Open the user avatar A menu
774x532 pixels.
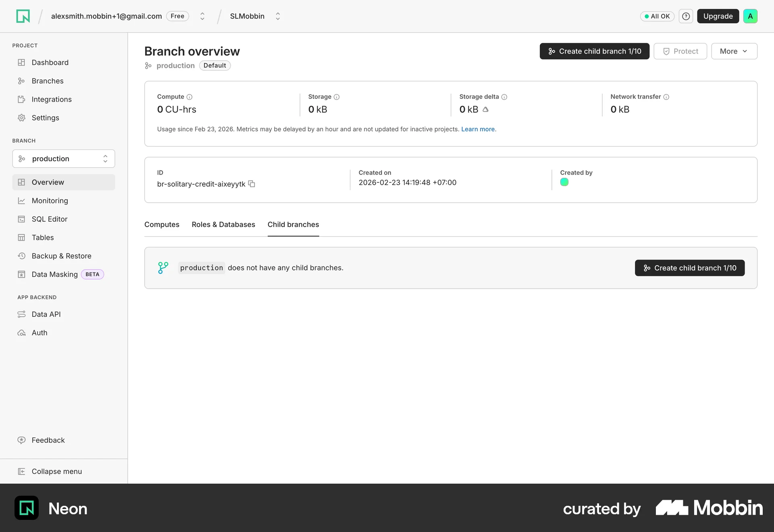750,16
